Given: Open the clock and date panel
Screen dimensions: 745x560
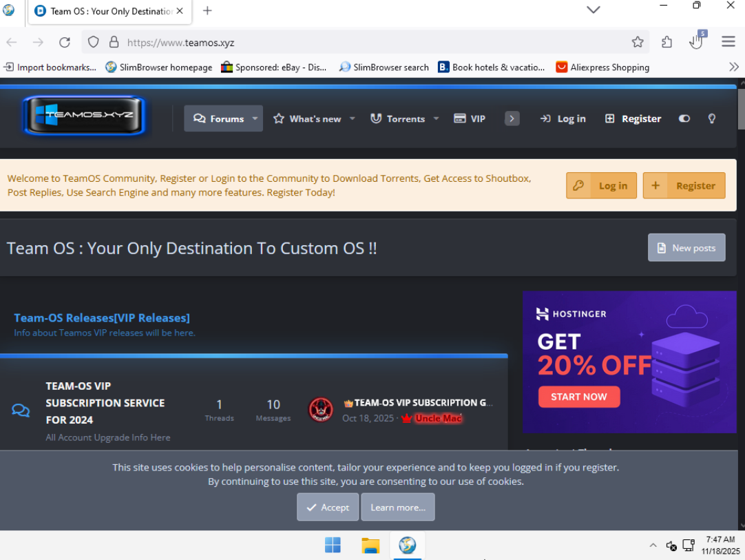Looking at the screenshot, I should click(x=720, y=546).
